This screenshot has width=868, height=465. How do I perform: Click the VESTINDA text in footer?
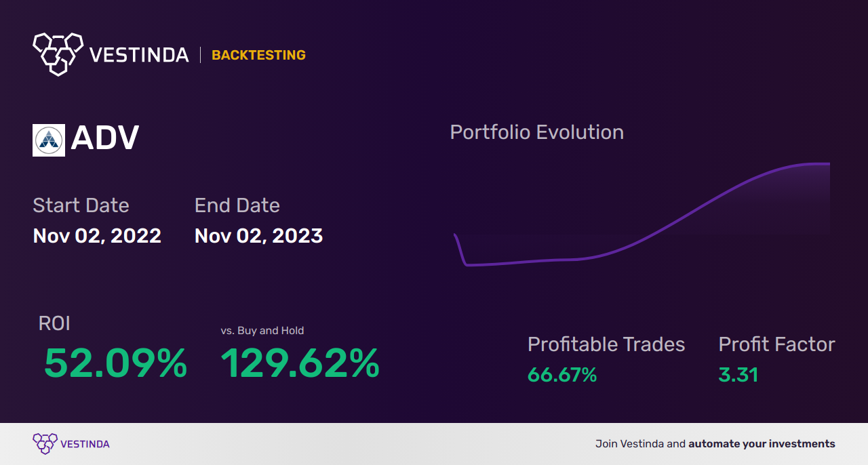(x=85, y=445)
